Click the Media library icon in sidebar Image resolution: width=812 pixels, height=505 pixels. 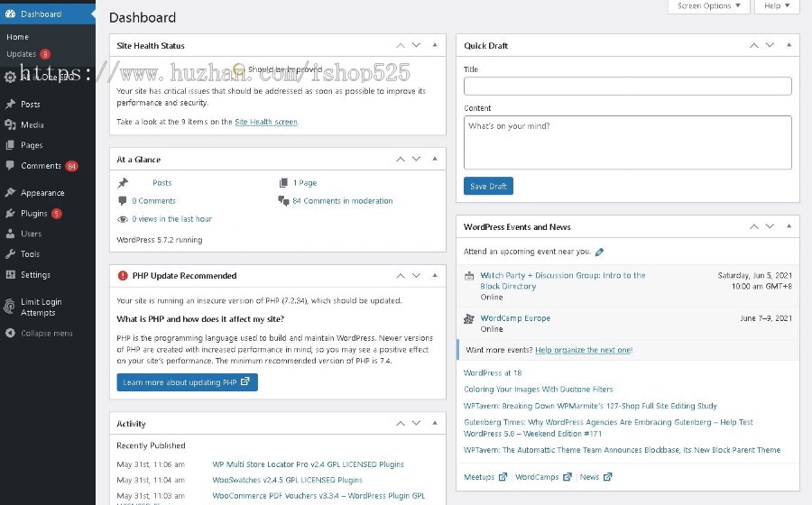tap(10, 124)
